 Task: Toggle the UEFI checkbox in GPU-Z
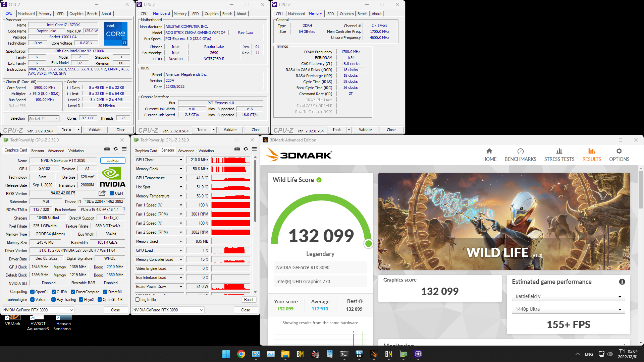[x=112, y=193]
